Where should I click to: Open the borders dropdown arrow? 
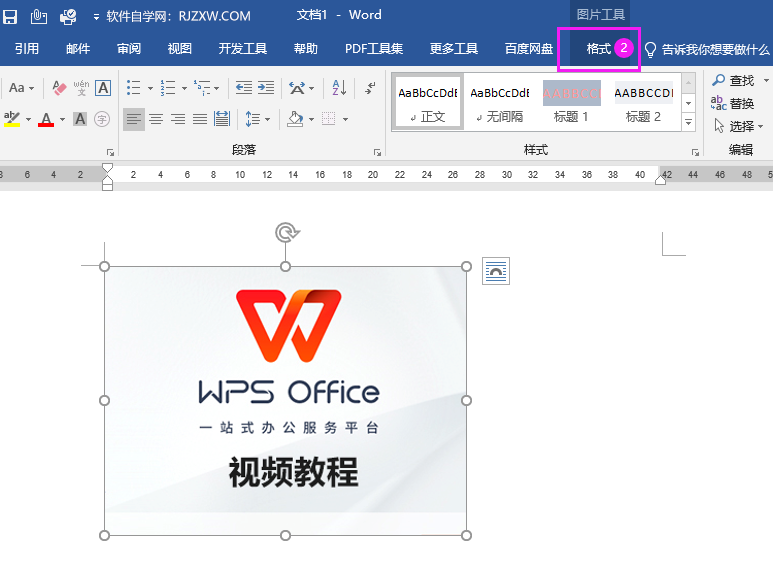click(x=345, y=119)
